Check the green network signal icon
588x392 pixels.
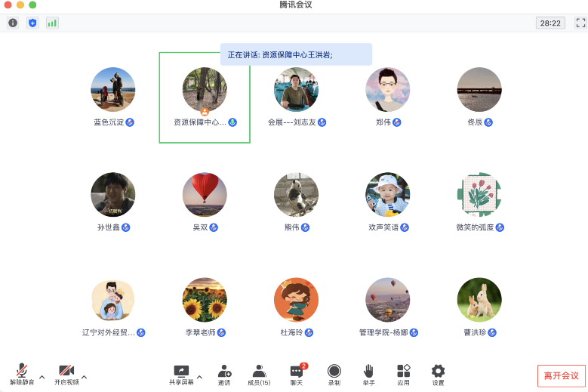(52, 23)
